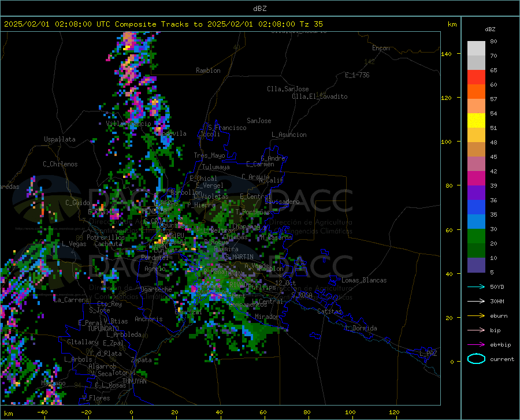Image resolution: width=520 pixels, height=420 pixels.
Task: Select the pink bip arrow symbol
Action: pos(476,330)
